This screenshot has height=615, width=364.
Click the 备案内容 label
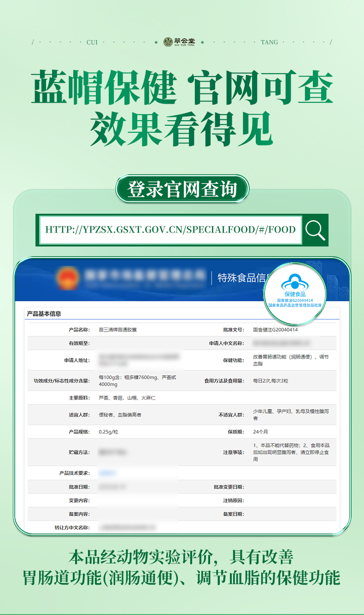79,514
